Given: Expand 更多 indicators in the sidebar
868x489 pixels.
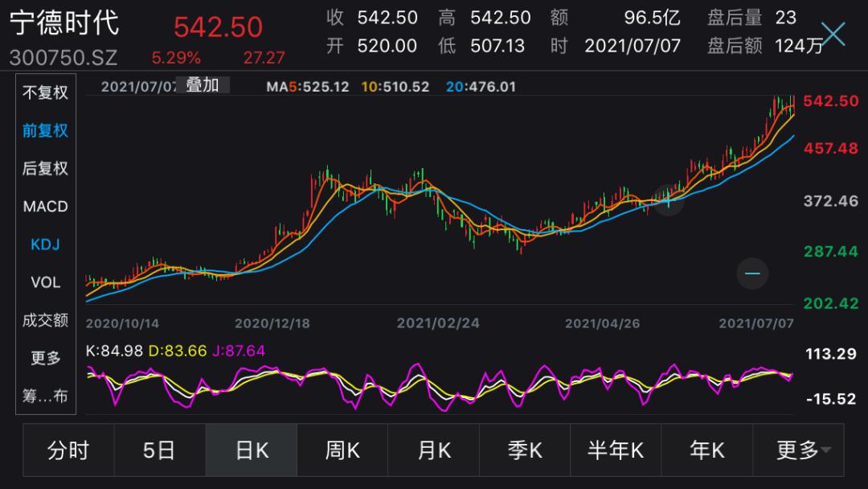Looking at the screenshot, I should (x=45, y=358).
